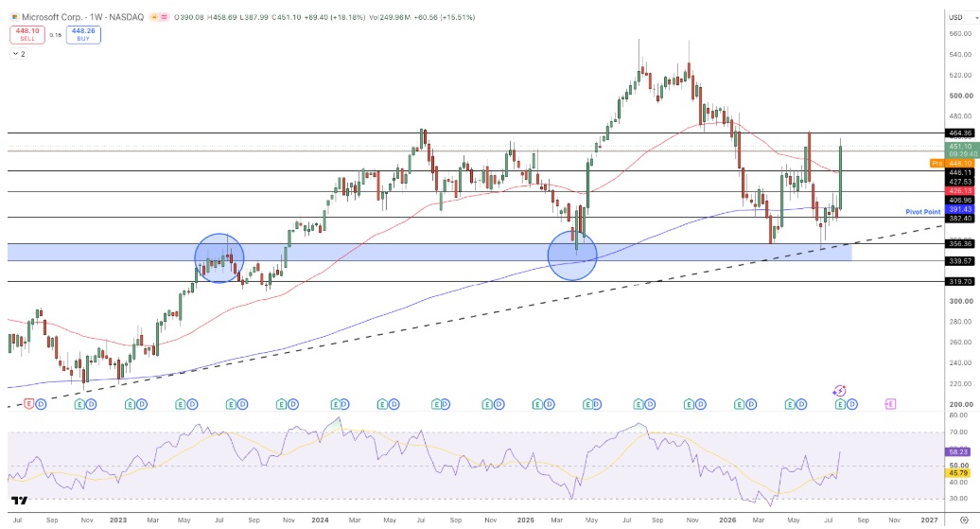980x529 pixels.
Task: Click the 448.26 BUY button
Action: [83, 34]
